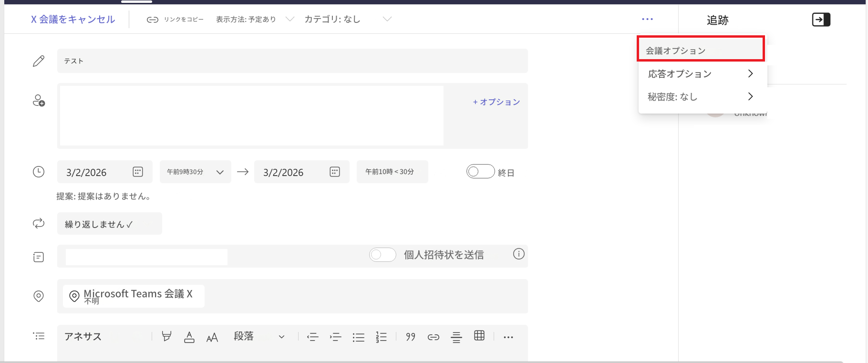
Task: Insert a table
Action: coord(479,335)
